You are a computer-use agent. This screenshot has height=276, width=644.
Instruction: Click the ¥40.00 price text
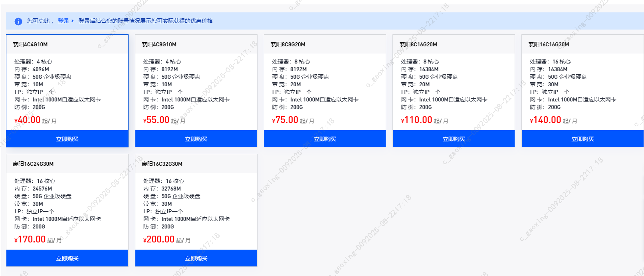pos(28,120)
